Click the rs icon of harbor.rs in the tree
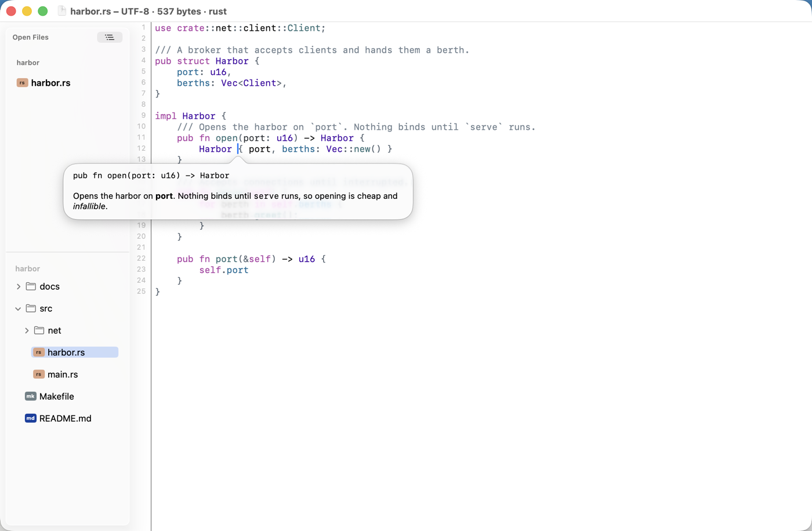 click(x=38, y=352)
